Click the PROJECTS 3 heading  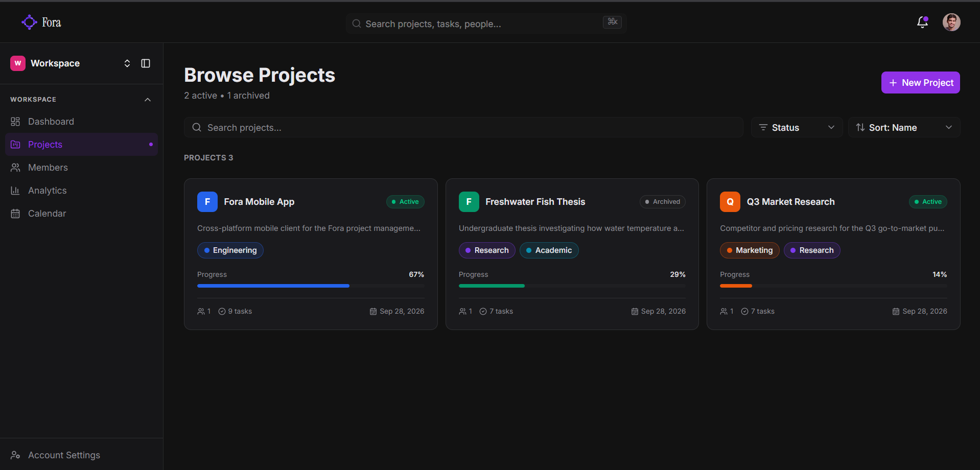(x=208, y=158)
